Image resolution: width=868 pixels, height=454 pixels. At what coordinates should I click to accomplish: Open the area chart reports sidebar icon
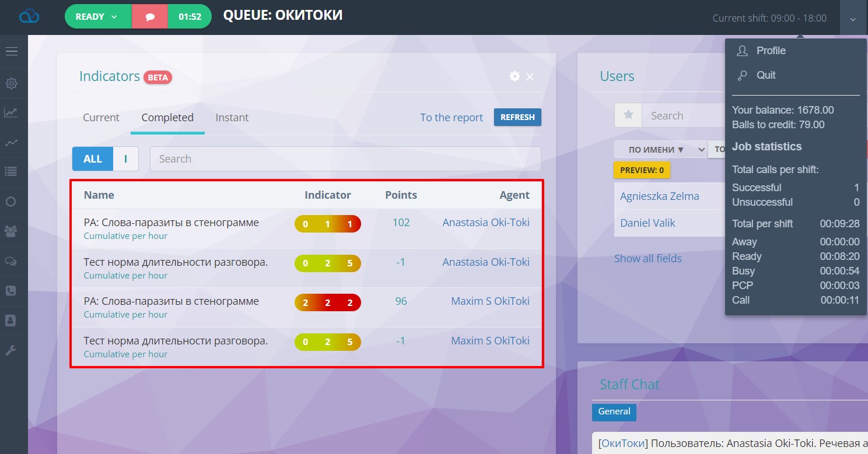[11, 112]
